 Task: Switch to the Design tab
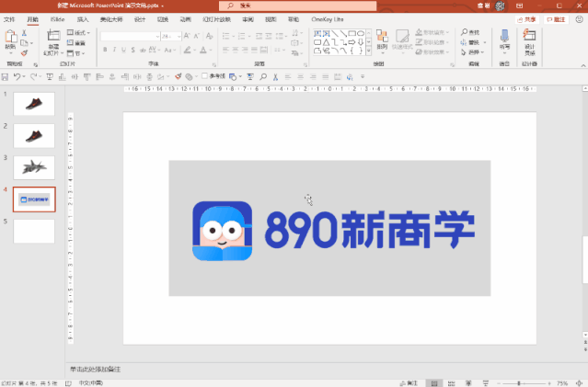140,19
